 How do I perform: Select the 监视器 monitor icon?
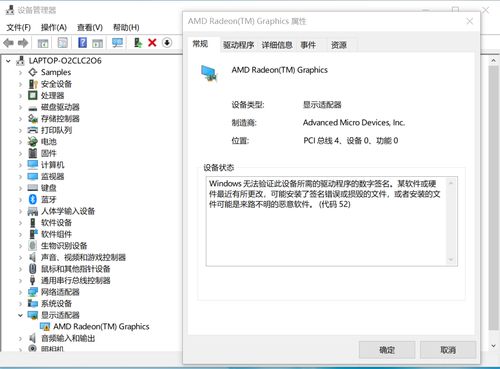[x=33, y=176]
